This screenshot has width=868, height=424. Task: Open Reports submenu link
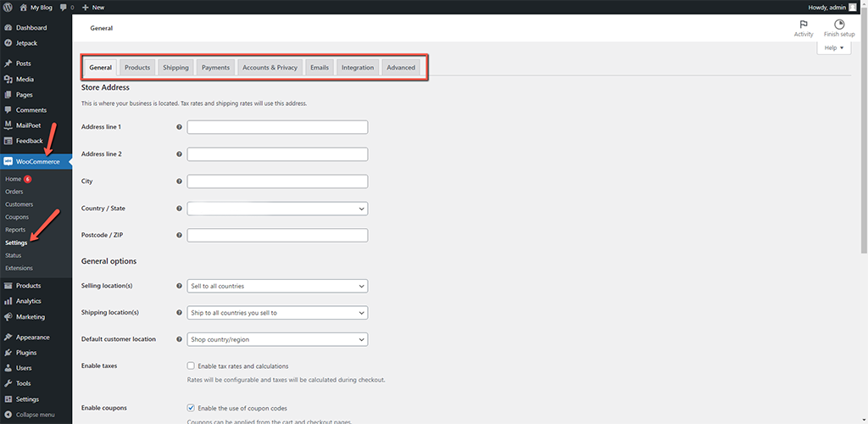click(15, 230)
